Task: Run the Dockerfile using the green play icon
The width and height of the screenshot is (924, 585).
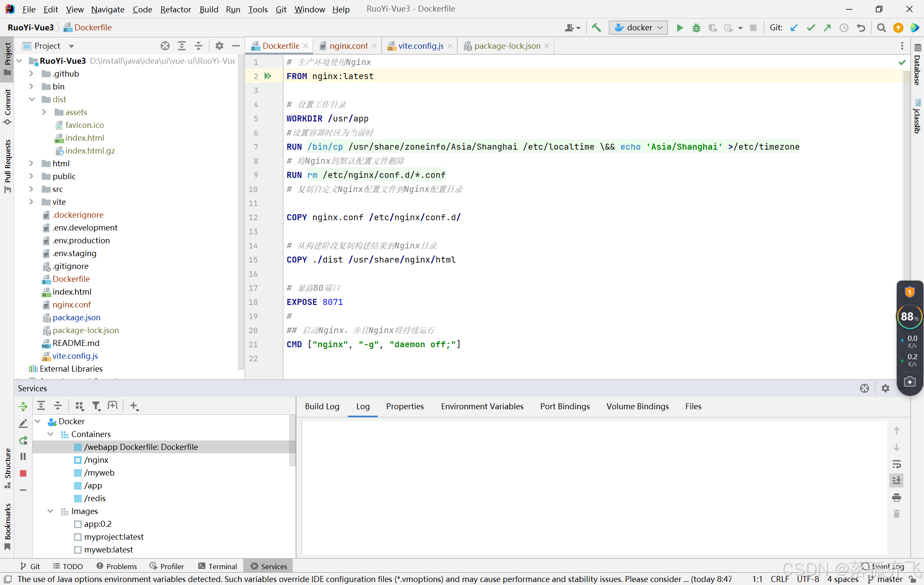Action: [x=680, y=27]
